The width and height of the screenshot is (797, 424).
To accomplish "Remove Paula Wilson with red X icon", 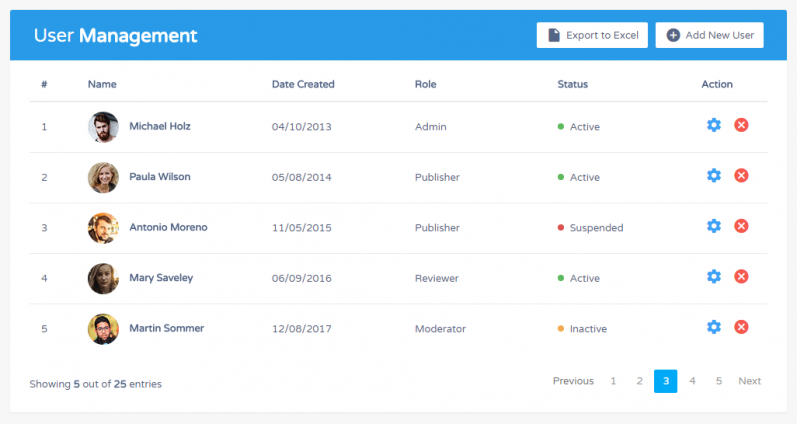I will 741,176.
